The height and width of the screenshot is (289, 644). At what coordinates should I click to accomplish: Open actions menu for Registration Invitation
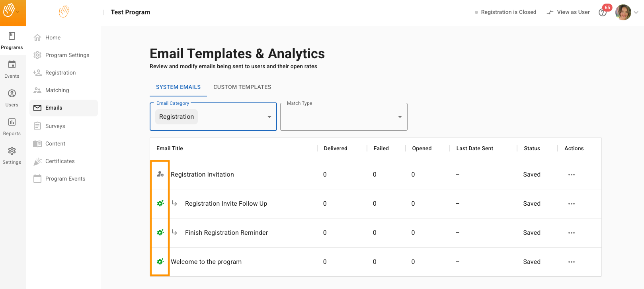571,175
